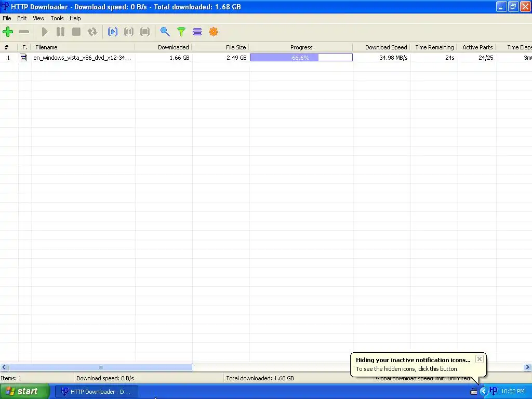Screen dimensions: 532x399
Task: Click the HTTP Downloader taskbar button
Action: (97, 392)
